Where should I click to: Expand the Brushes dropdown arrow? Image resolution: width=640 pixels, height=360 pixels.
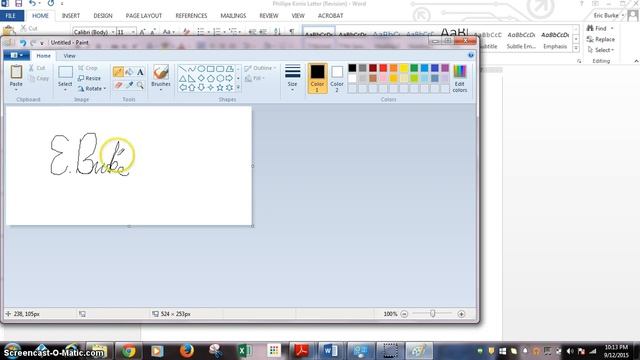(x=161, y=89)
